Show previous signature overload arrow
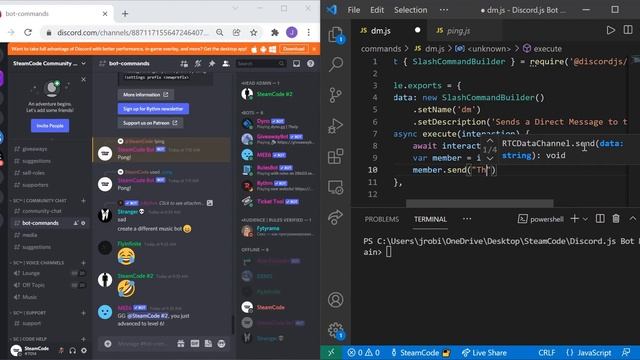The width and height of the screenshot is (640, 360). [490, 140]
